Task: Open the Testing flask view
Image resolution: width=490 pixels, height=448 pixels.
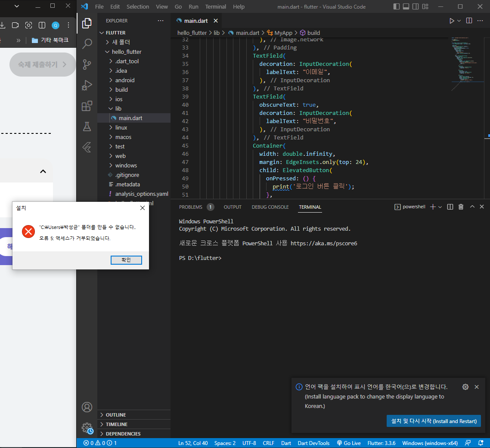Action: coord(87,127)
